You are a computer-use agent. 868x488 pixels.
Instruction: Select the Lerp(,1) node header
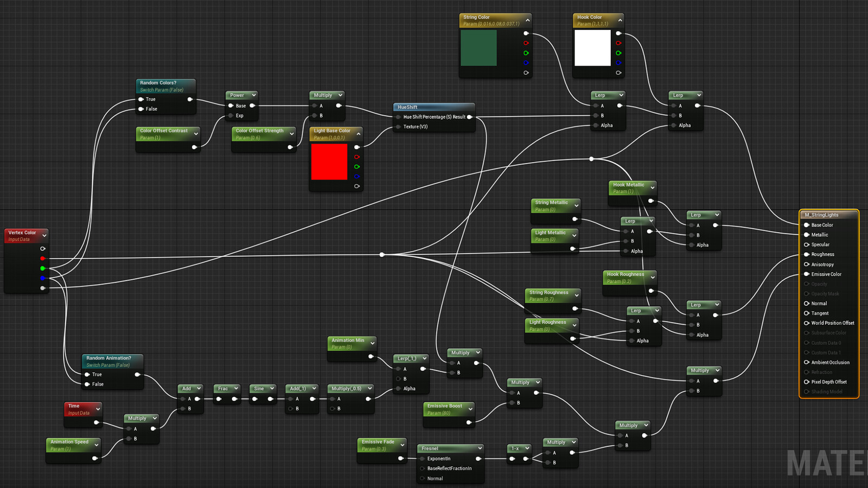(411, 358)
